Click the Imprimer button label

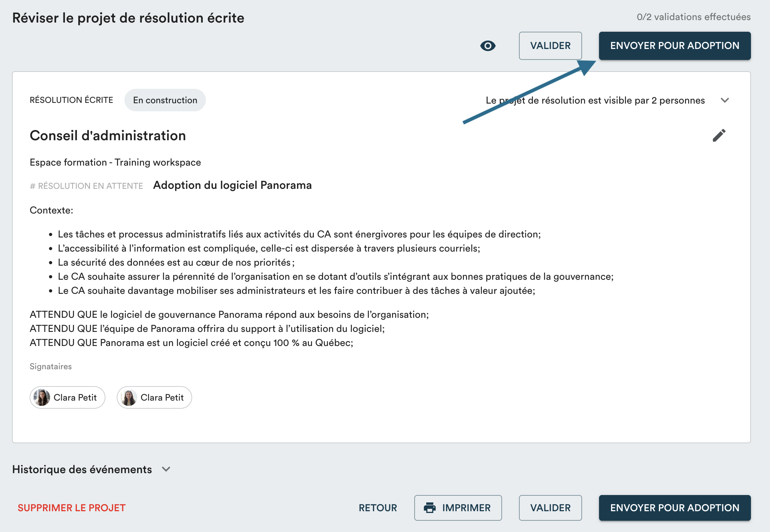[466, 508]
